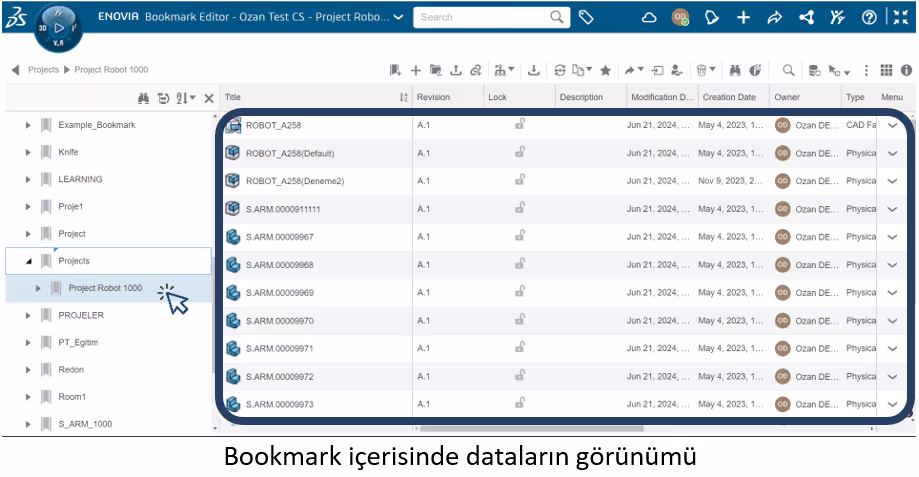Image resolution: width=919 pixels, height=477 pixels.
Task: Toggle fullscreen expand icon in top bar
Action: (x=900, y=18)
